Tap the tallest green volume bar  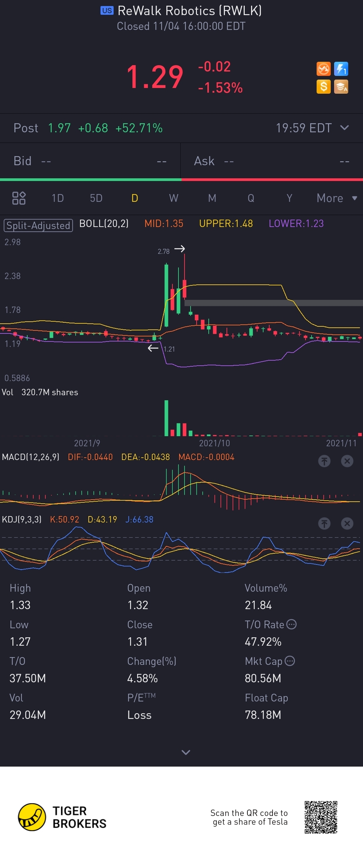(x=166, y=418)
